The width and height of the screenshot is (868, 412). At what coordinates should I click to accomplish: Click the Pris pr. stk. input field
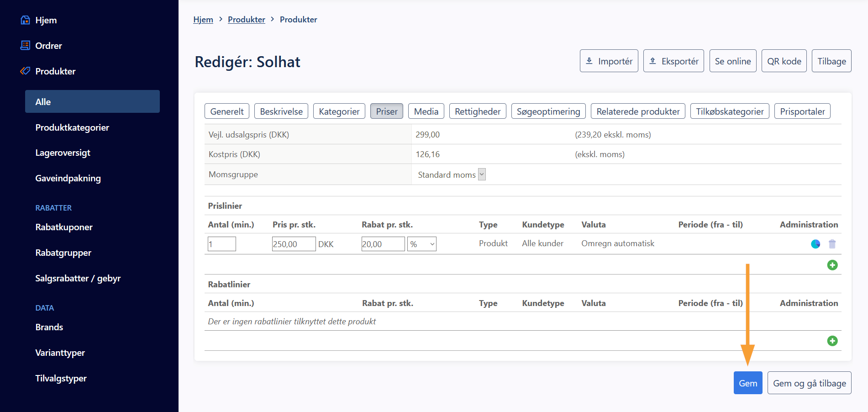(x=293, y=244)
